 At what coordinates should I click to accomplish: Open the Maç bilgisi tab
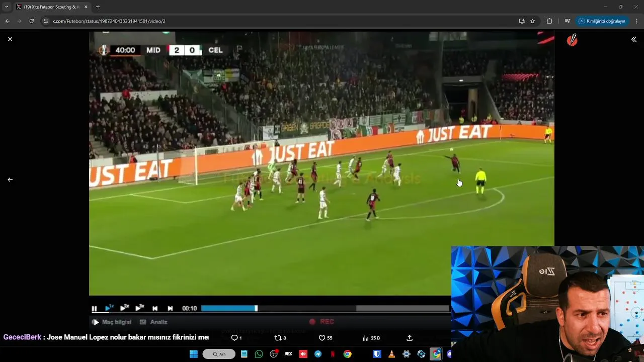112,322
